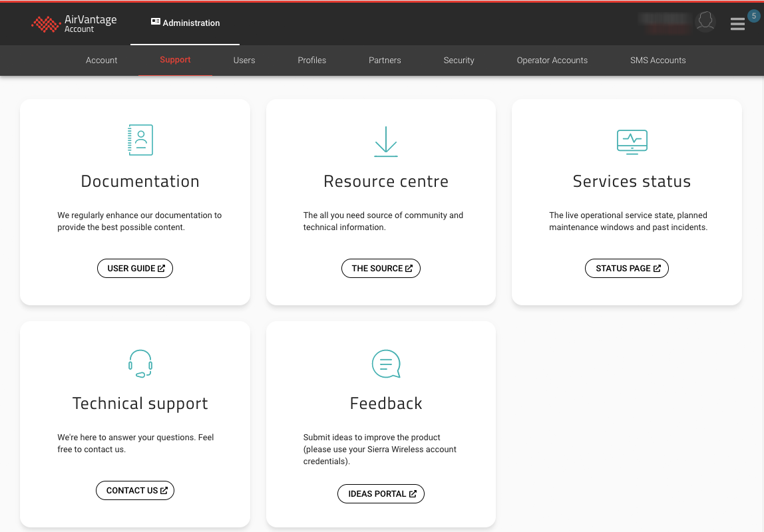Viewport: 764px width, 532px height.
Task: Click the Technical support headset icon
Action: pos(140,364)
